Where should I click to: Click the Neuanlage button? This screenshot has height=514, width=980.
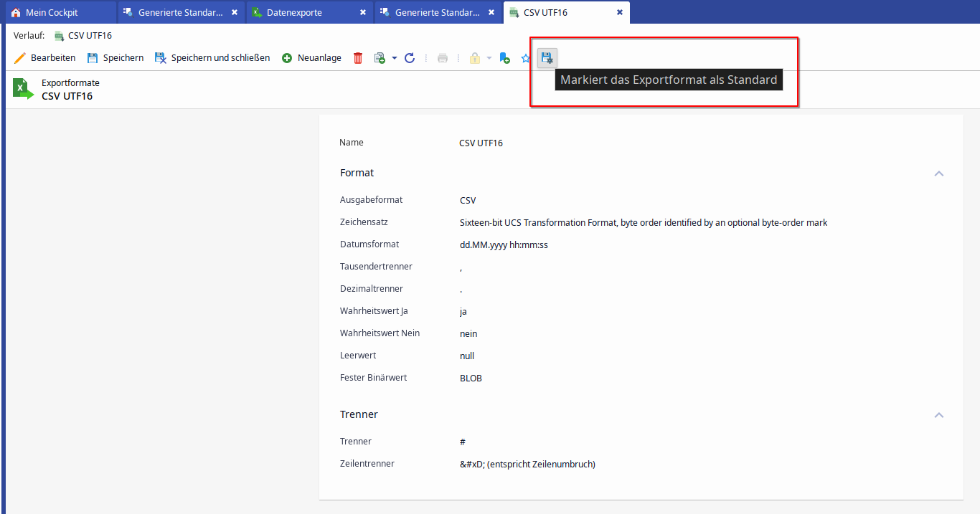coord(311,58)
